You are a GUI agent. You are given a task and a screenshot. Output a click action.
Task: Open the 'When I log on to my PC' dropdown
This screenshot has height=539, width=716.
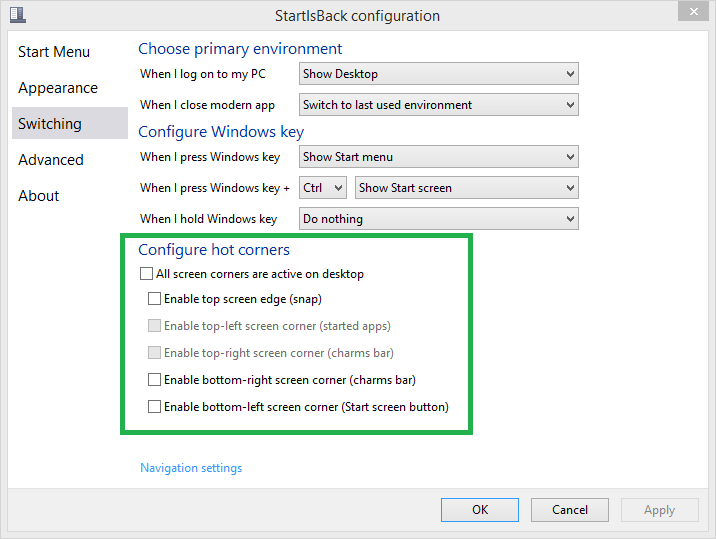(438, 74)
